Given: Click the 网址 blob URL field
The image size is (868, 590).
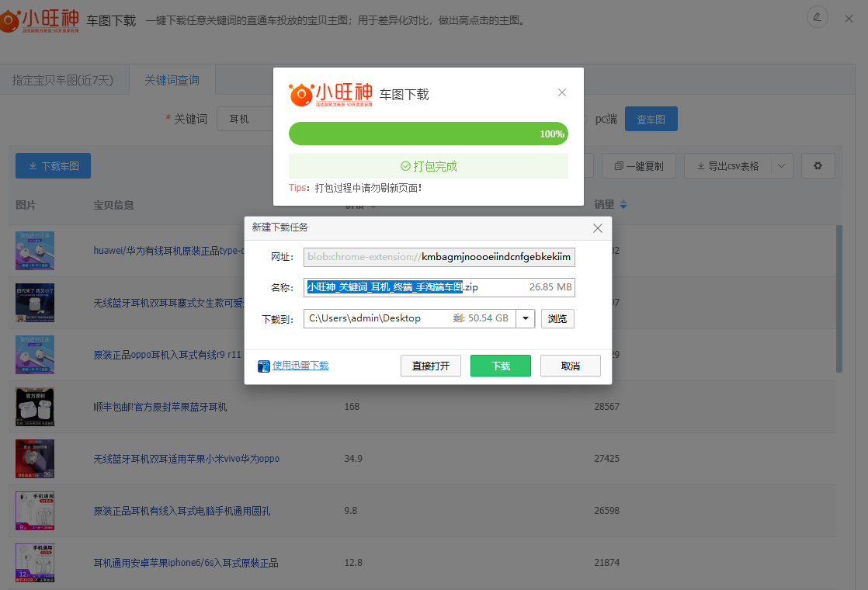Looking at the screenshot, I should pos(439,257).
